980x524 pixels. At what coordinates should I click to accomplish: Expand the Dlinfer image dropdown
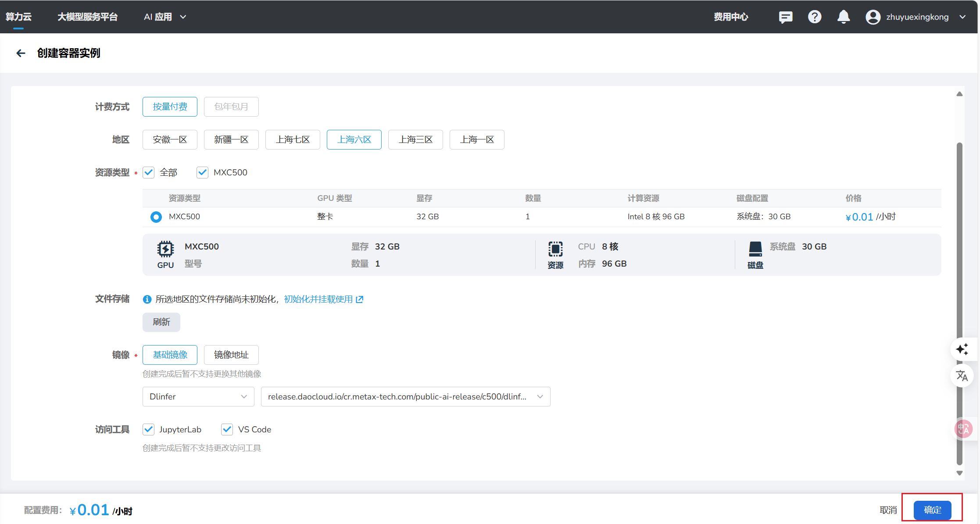[x=198, y=396]
